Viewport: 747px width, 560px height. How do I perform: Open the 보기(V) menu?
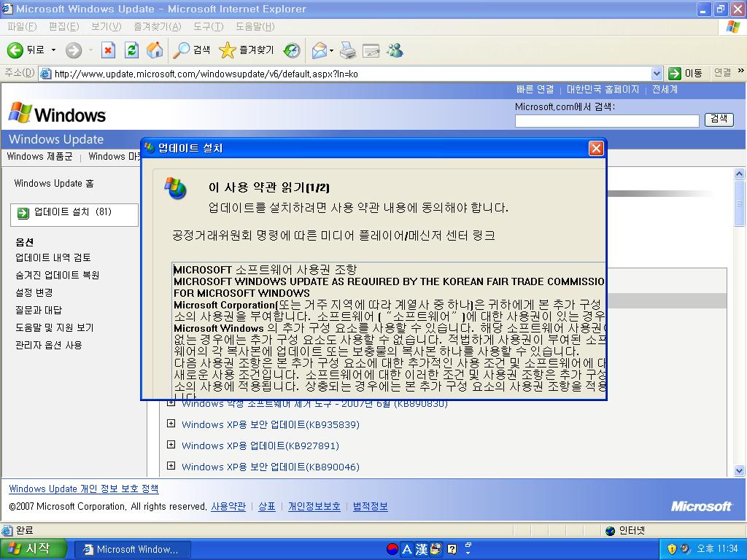point(107,27)
